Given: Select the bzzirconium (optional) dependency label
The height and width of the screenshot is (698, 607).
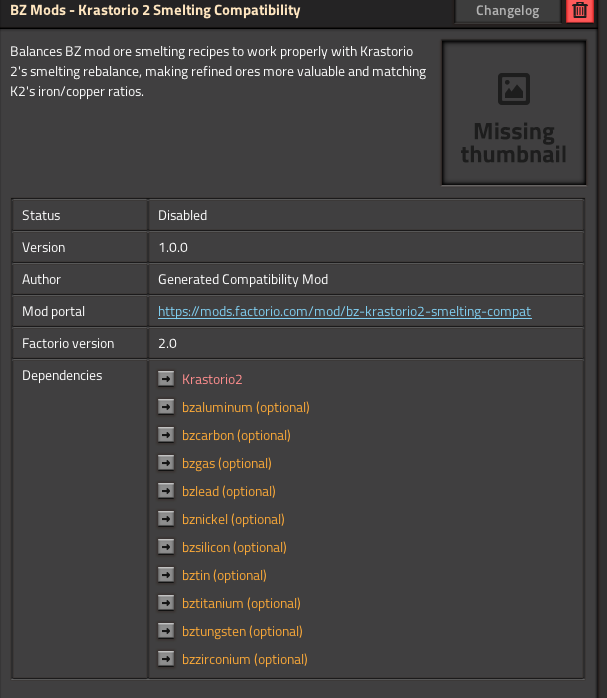Looking at the screenshot, I should click(245, 659).
